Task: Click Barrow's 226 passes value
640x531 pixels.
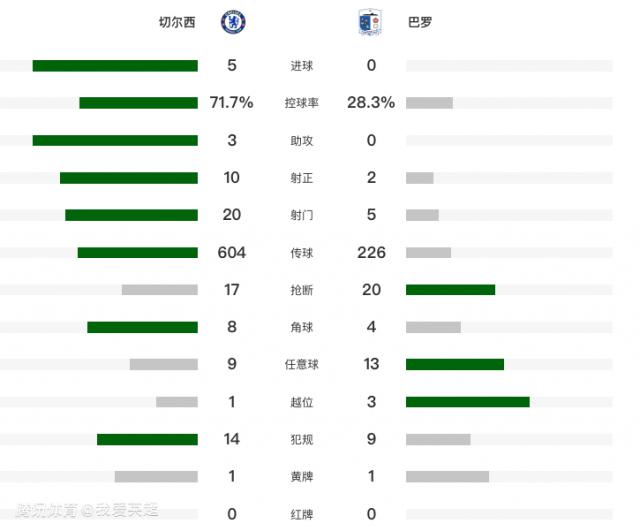Action: [371, 253]
